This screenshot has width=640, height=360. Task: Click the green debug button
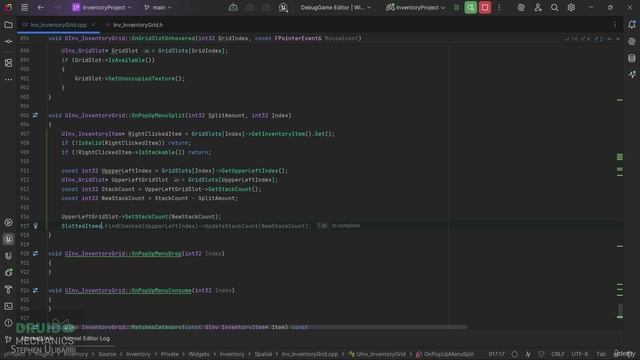[x=471, y=7]
